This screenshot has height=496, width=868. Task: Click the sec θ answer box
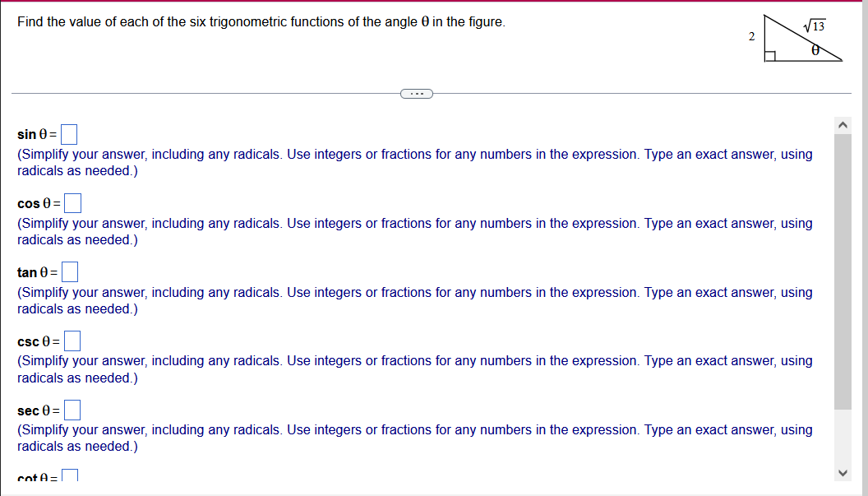72,410
